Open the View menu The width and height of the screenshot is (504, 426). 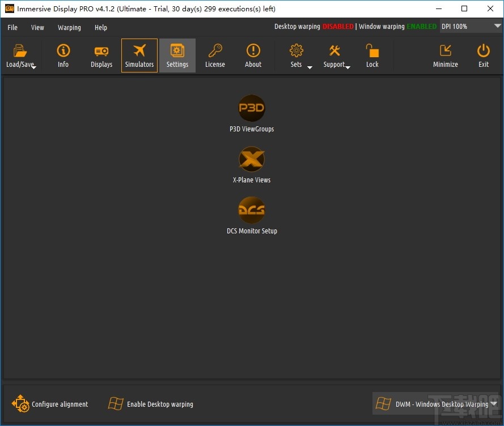pyautogui.click(x=37, y=27)
